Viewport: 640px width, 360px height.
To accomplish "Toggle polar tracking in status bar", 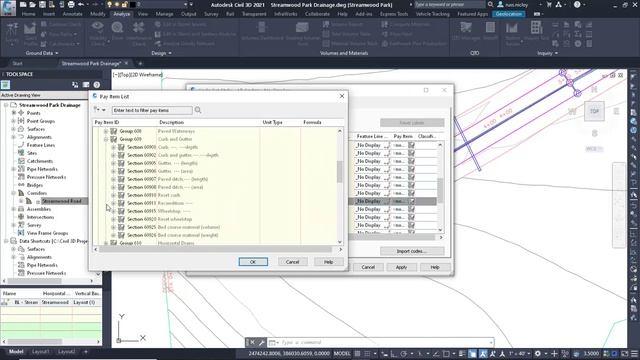I will [x=404, y=353].
